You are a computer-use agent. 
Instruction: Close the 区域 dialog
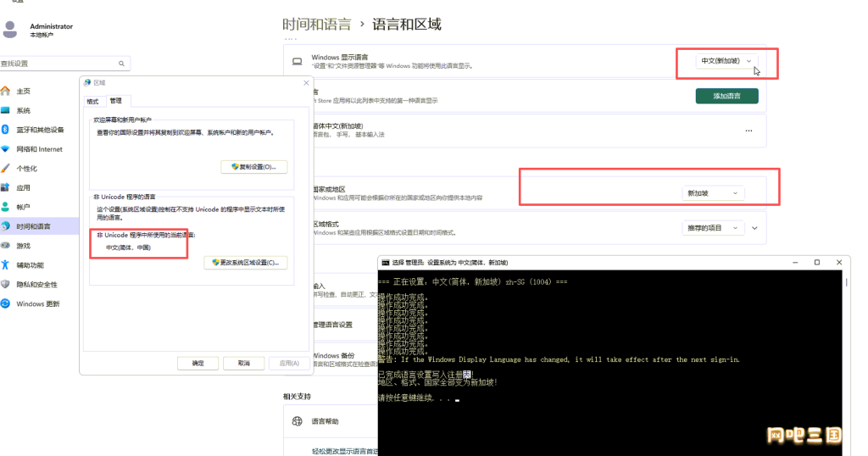pyautogui.click(x=306, y=83)
